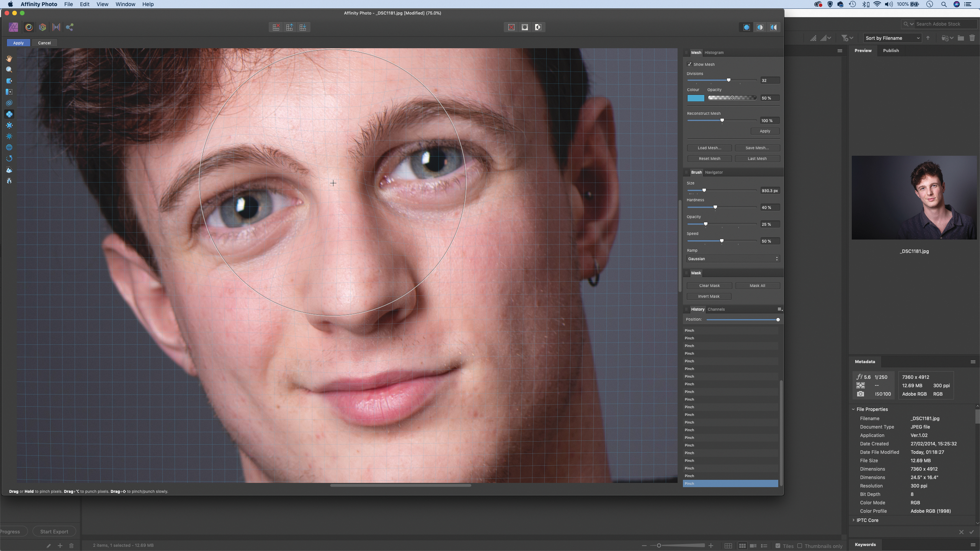Select the Liquify Twirl tool

tap(9, 103)
